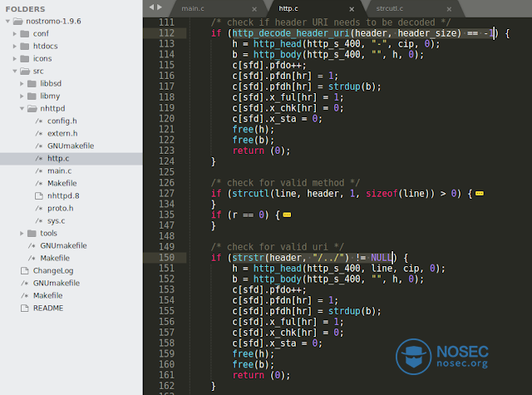Image resolution: width=532 pixels, height=395 pixels.
Task: Click the config.h source file icon
Action: click(39, 121)
